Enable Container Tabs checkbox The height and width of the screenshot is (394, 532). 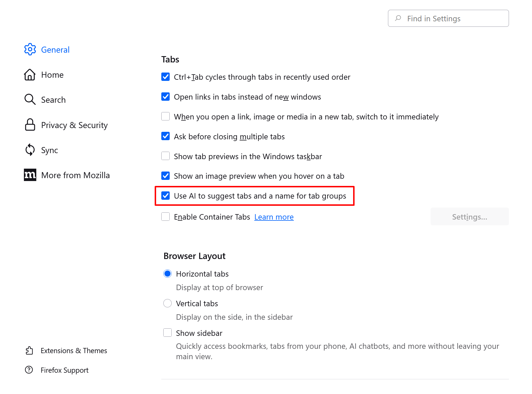point(166,217)
